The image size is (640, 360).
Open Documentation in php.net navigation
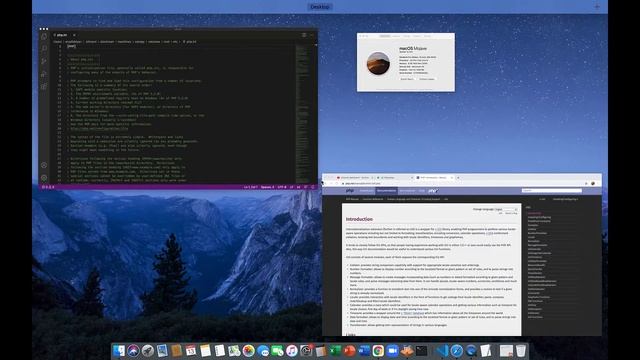coord(386,191)
